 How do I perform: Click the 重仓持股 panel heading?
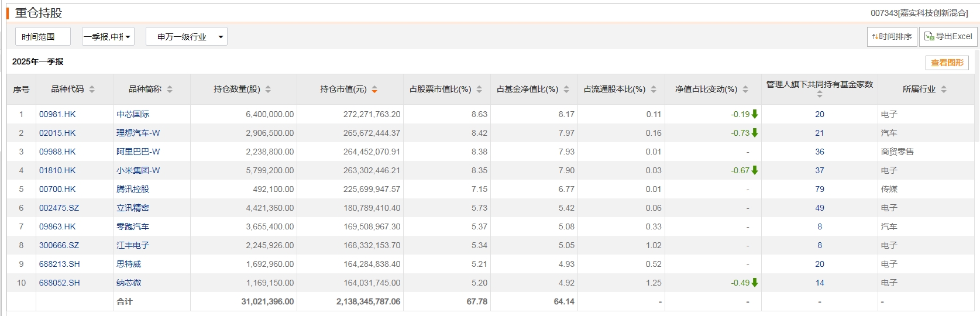click(x=39, y=13)
